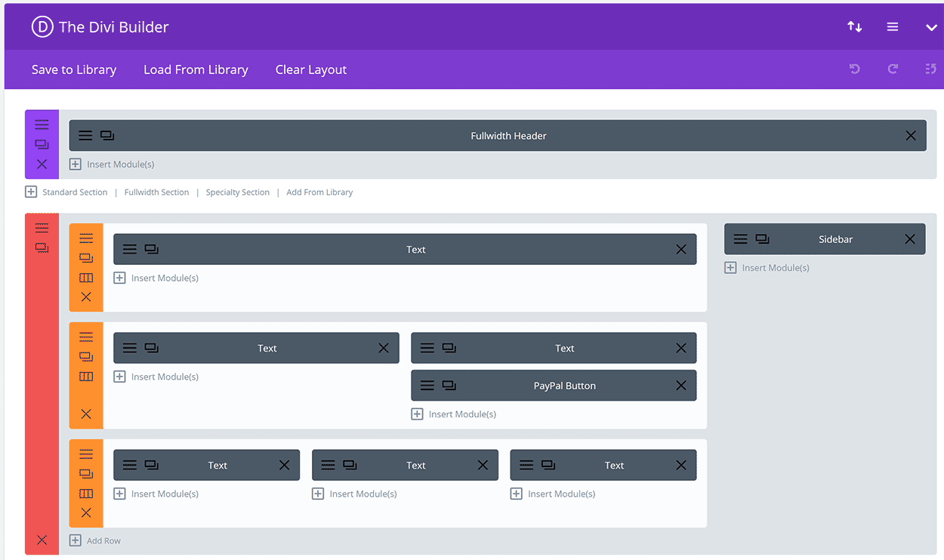Image resolution: width=944 pixels, height=560 pixels.
Task: Delete the red specialty section
Action: (x=42, y=540)
